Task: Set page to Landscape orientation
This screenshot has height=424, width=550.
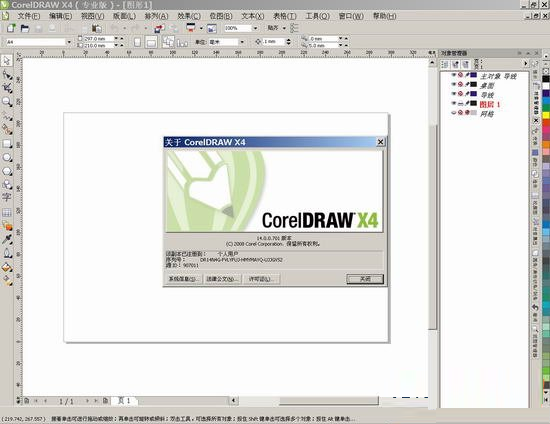Action: click(x=151, y=42)
